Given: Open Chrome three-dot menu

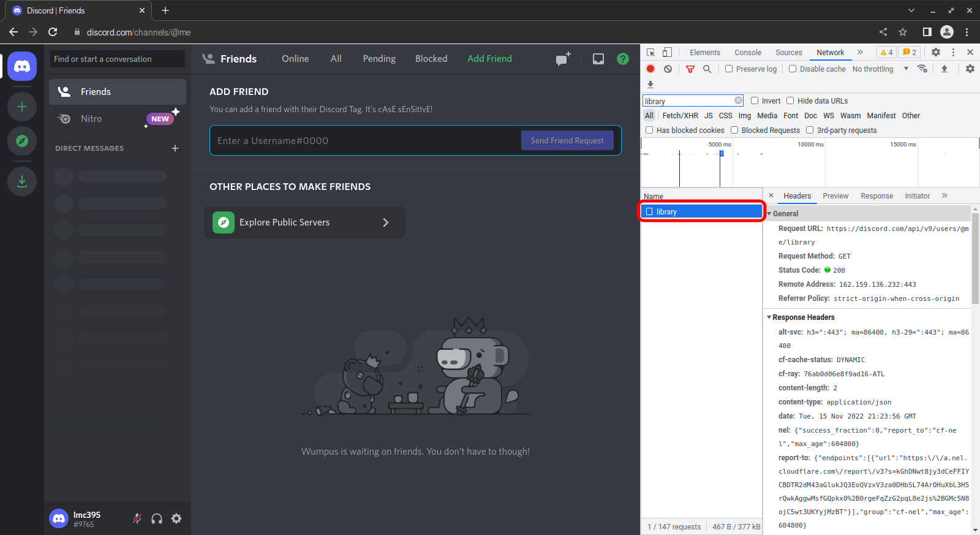Looking at the screenshot, I should coord(967,32).
